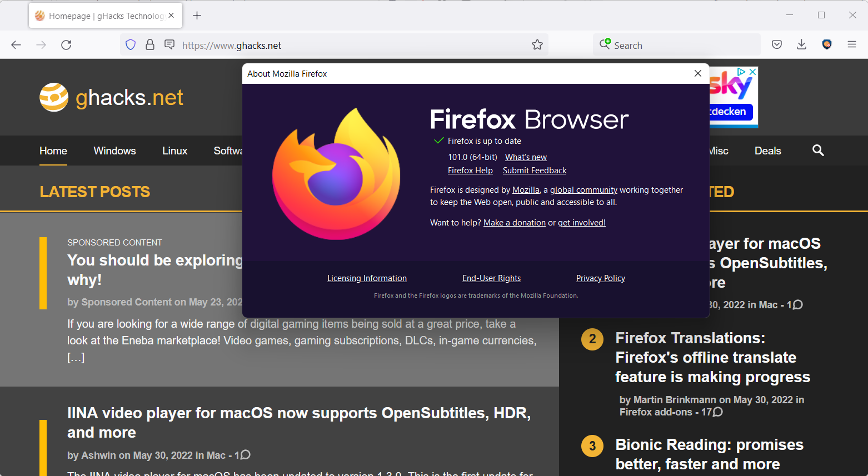Screen dimensions: 868x476
Task: Open Licensing Information
Action: (367, 278)
